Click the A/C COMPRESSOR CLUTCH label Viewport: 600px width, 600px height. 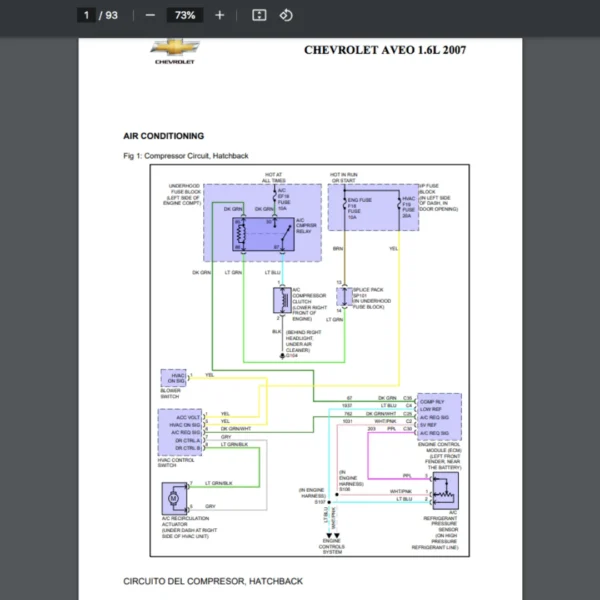pyautogui.click(x=309, y=304)
